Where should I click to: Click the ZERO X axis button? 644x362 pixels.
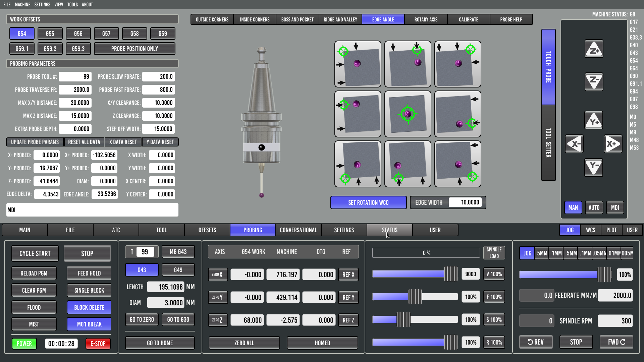coord(218,275)
